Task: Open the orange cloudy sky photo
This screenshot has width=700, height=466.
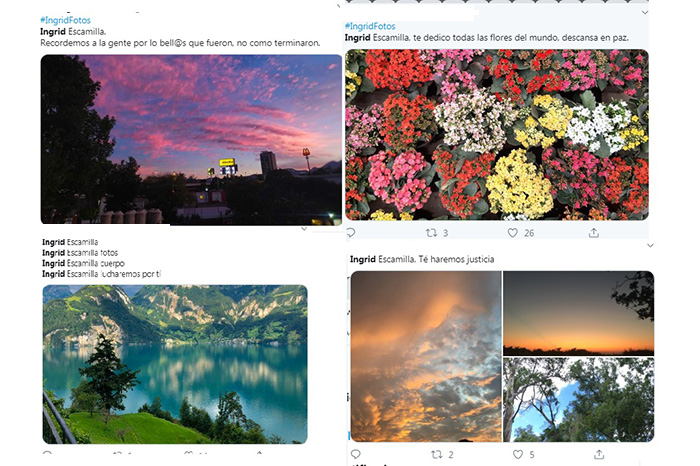Action: [x=426, y=356]
